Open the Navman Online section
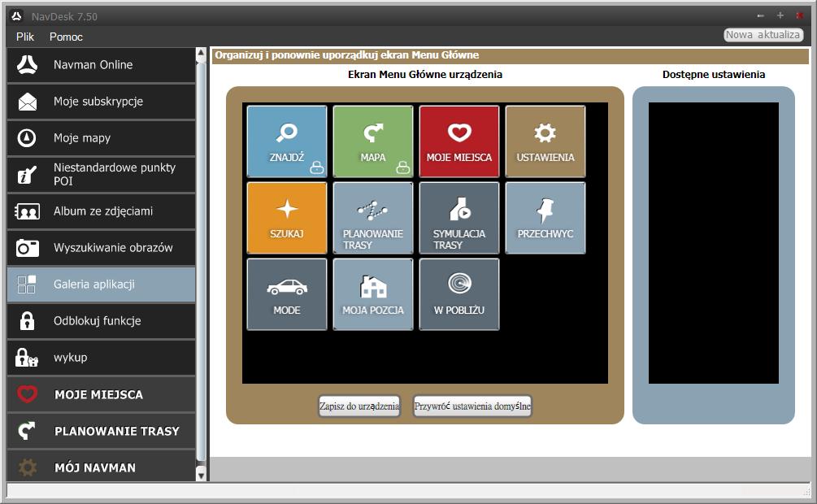 101,65
